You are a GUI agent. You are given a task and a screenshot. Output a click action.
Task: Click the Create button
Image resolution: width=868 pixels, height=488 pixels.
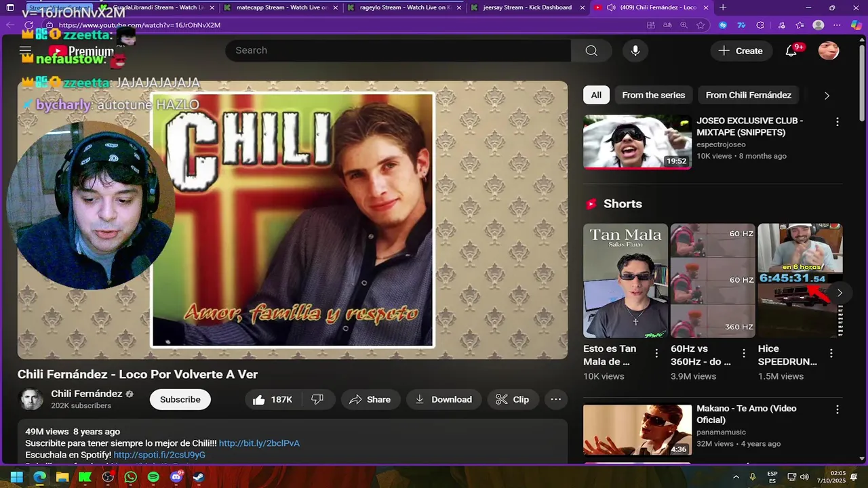click(x=741, y=51)
